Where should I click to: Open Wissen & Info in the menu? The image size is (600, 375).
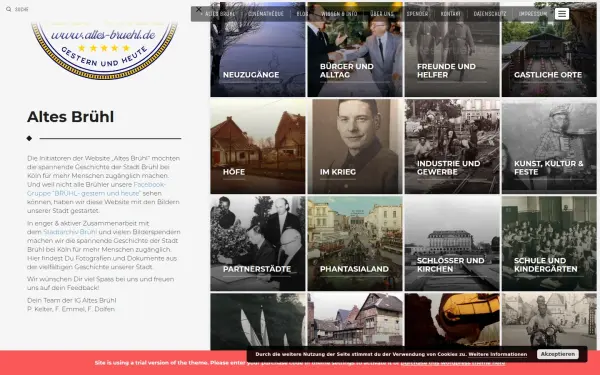[339, 14]
